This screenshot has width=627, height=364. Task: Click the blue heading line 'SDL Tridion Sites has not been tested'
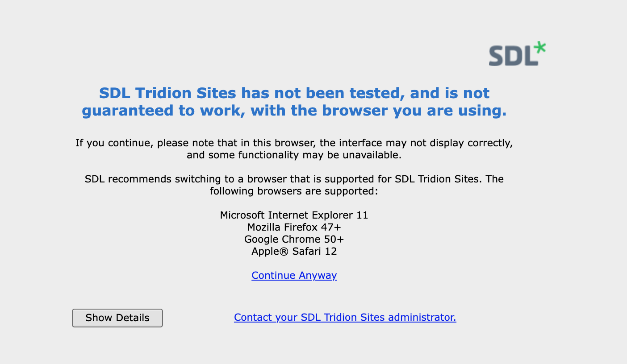tap(294, 93)
